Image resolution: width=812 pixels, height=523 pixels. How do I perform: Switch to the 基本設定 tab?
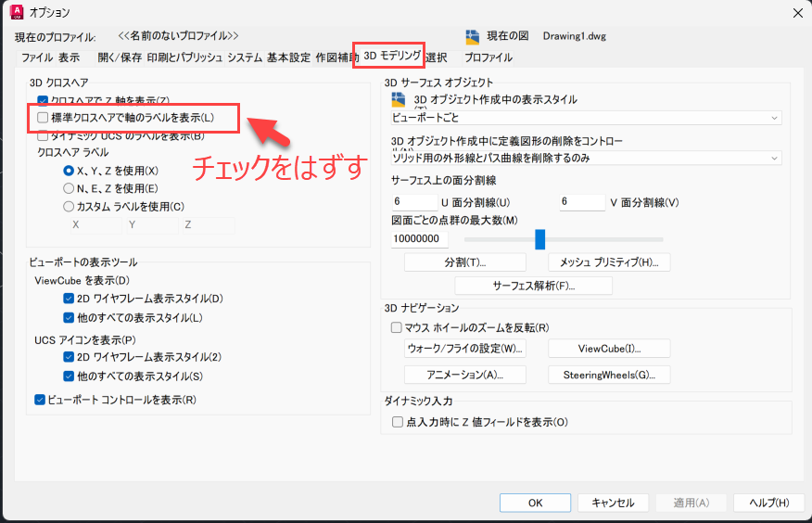pyautogui.click(x=288, y=57)
